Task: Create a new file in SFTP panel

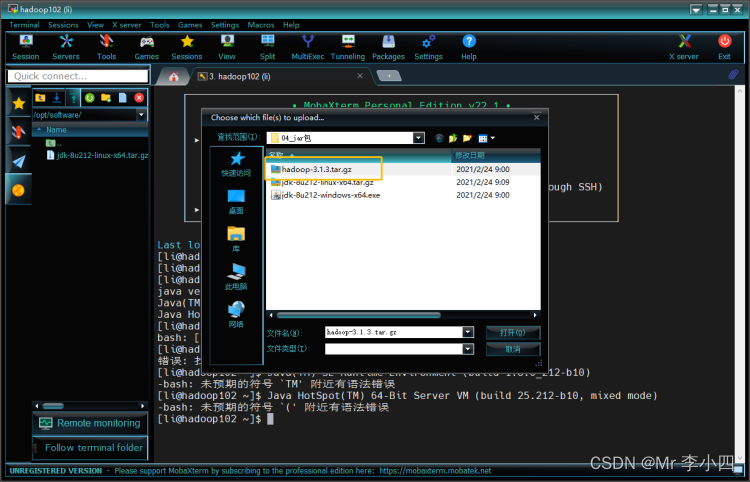Action: click(122, 98)
